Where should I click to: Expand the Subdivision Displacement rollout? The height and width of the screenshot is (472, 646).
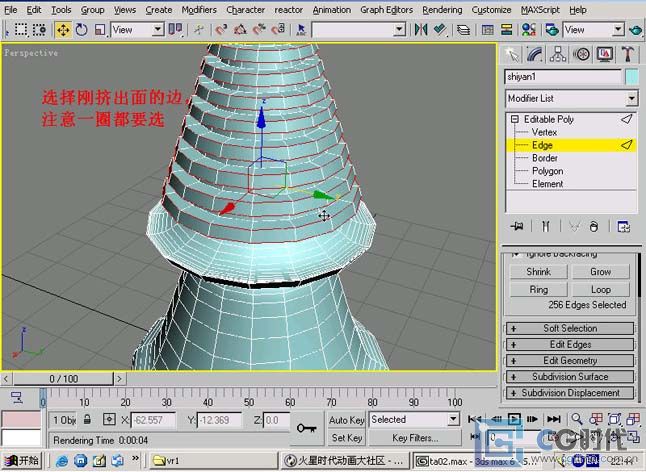(x=570, y=393)
